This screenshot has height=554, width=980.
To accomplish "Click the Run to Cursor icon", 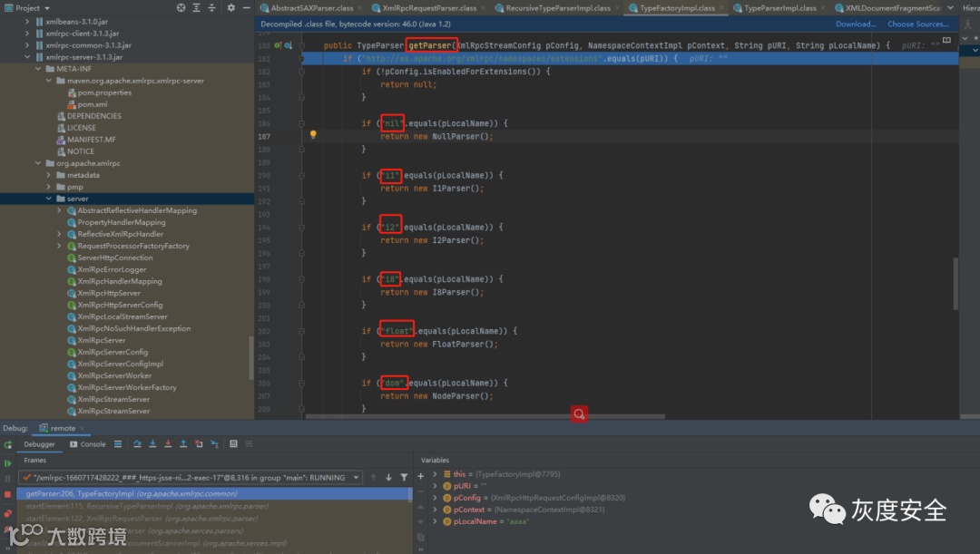I will point(214,444).
